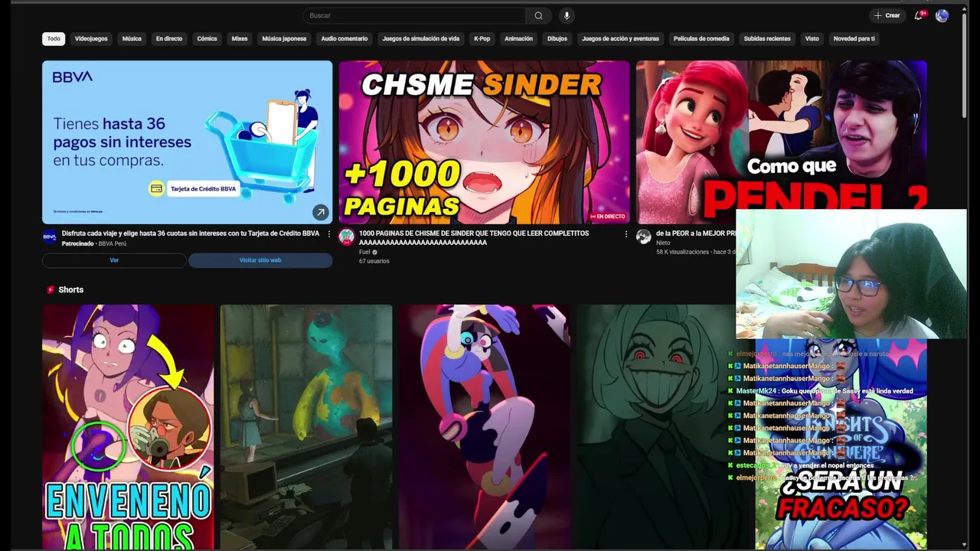Click the page vertical scrollbar

tap(964, 65)
